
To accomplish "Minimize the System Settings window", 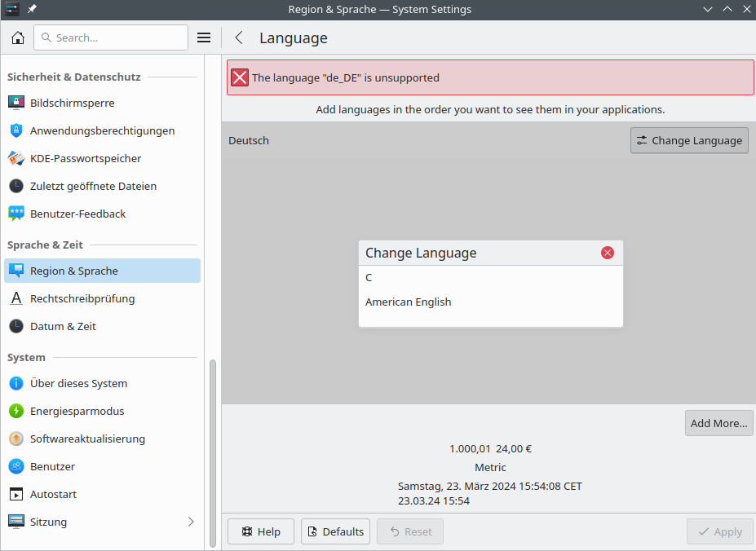I will (x=708, y=9).
